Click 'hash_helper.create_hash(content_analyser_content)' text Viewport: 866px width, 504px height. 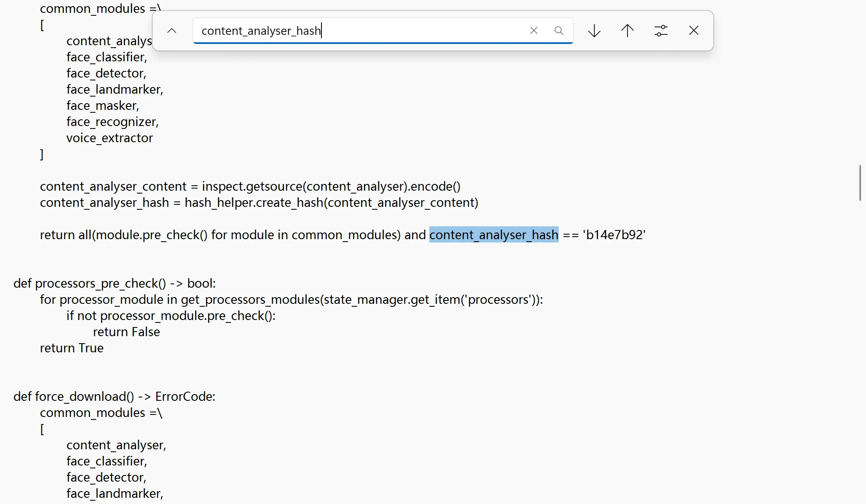[331, 203]
